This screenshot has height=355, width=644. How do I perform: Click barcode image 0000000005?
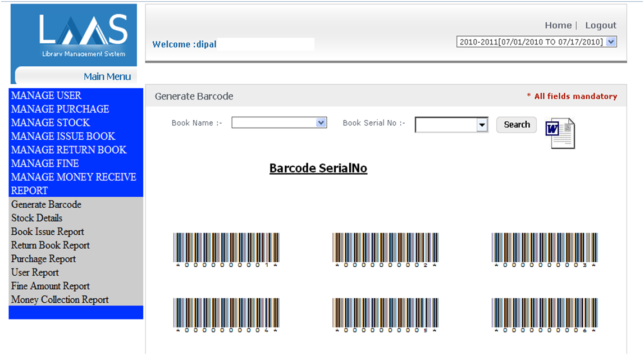(385, 315)
